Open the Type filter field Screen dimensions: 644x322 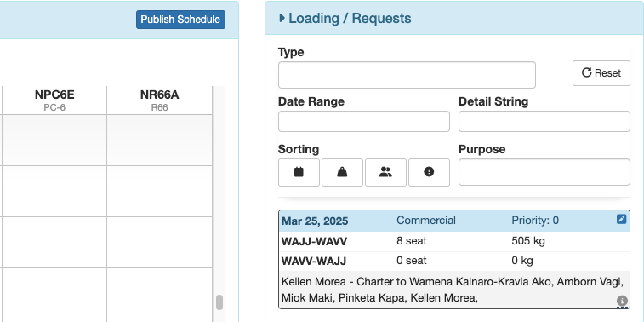407,75
